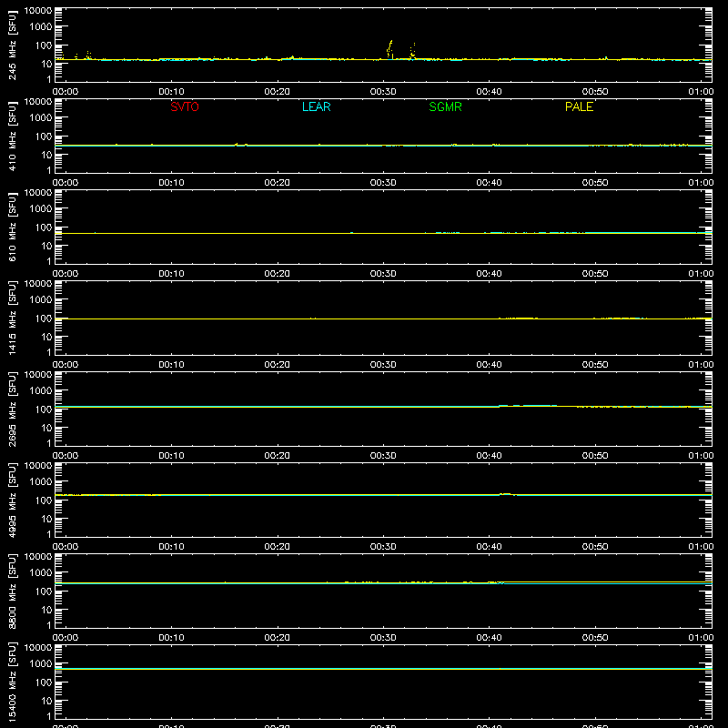
Task: Click the 10000 tick label on the 2695 MHz axis
Action: (x=38, y=375)
